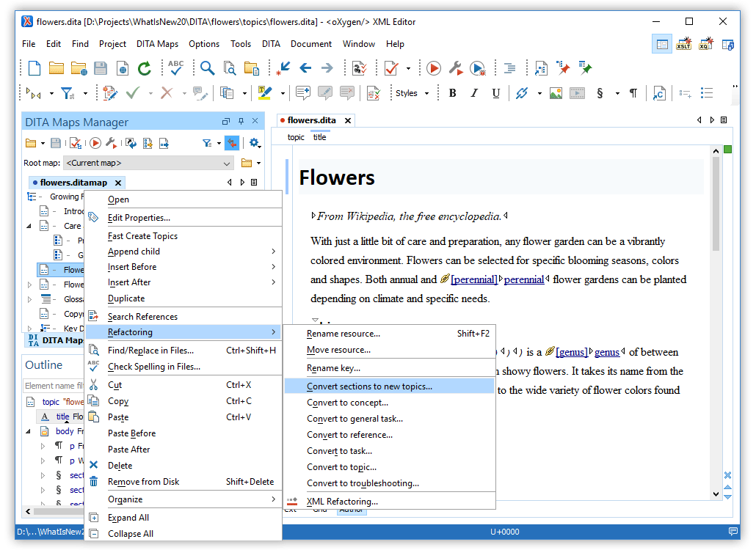Screen dimensions: 756x550
Task: Click the New document icon
Action: coord(34,68)
